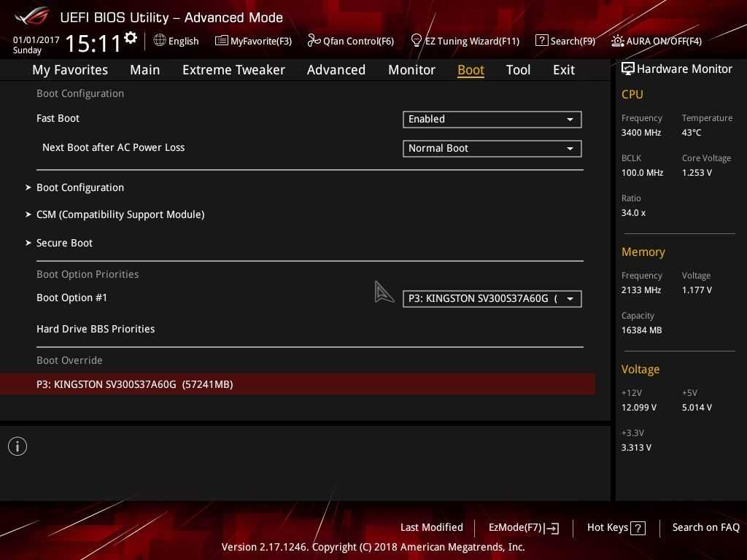Toggle AURA ON/OFF(F4) lighting

(x=618, y=41)
